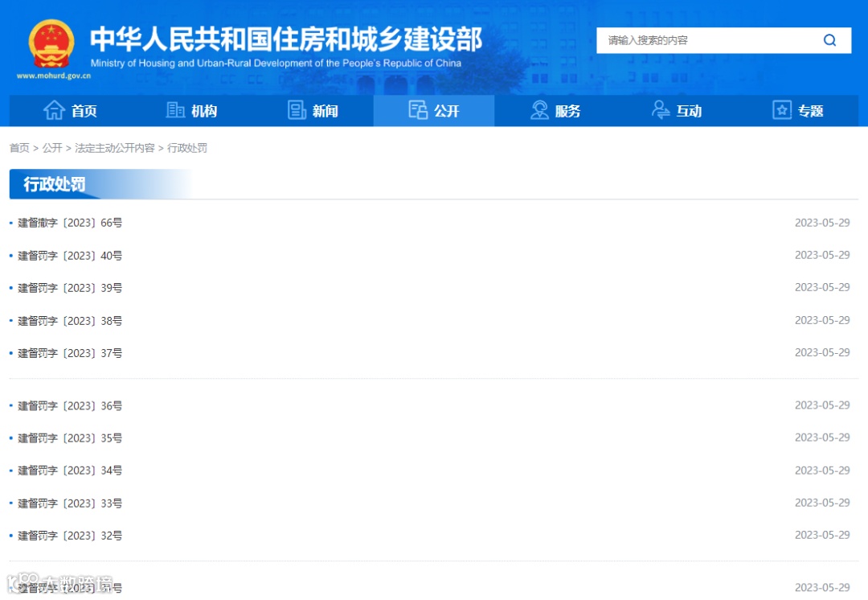Click the date beside 33号 entry
This screenshot has width=868, height=600.
(x=822, y=503)
